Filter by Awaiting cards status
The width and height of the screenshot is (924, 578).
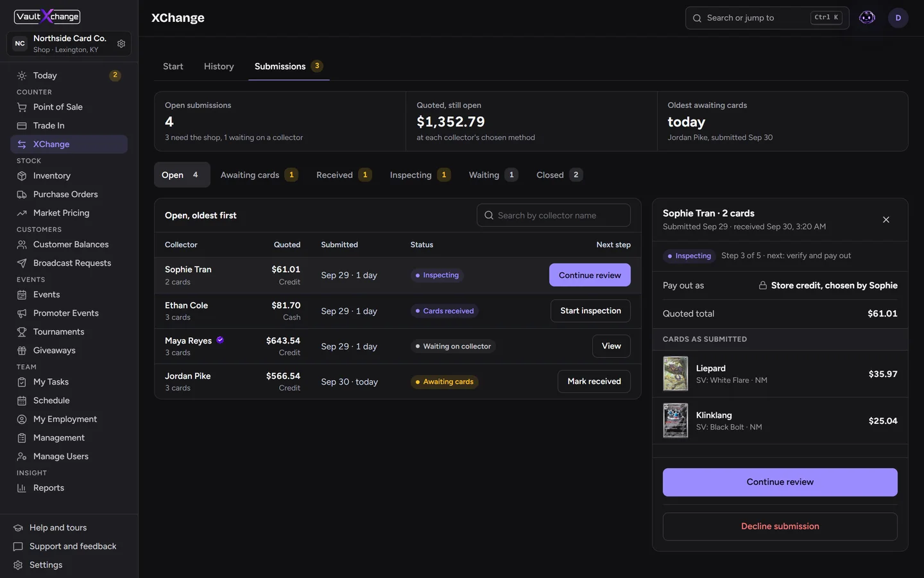259,175
